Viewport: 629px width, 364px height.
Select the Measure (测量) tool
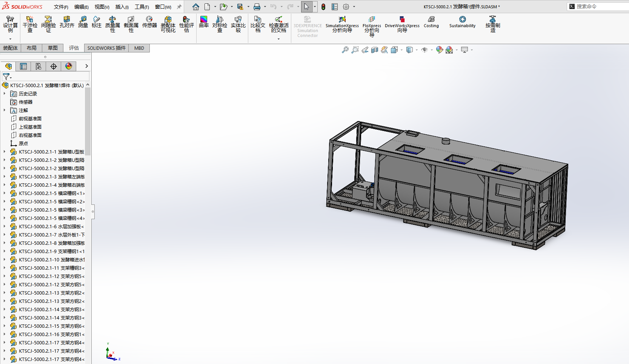83,22
